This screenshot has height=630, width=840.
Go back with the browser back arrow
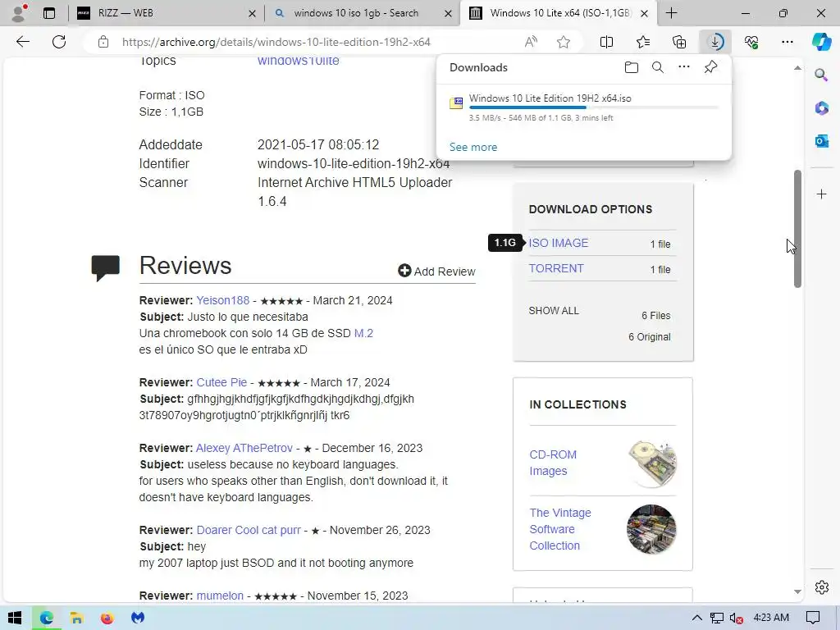tap(22, 42)
